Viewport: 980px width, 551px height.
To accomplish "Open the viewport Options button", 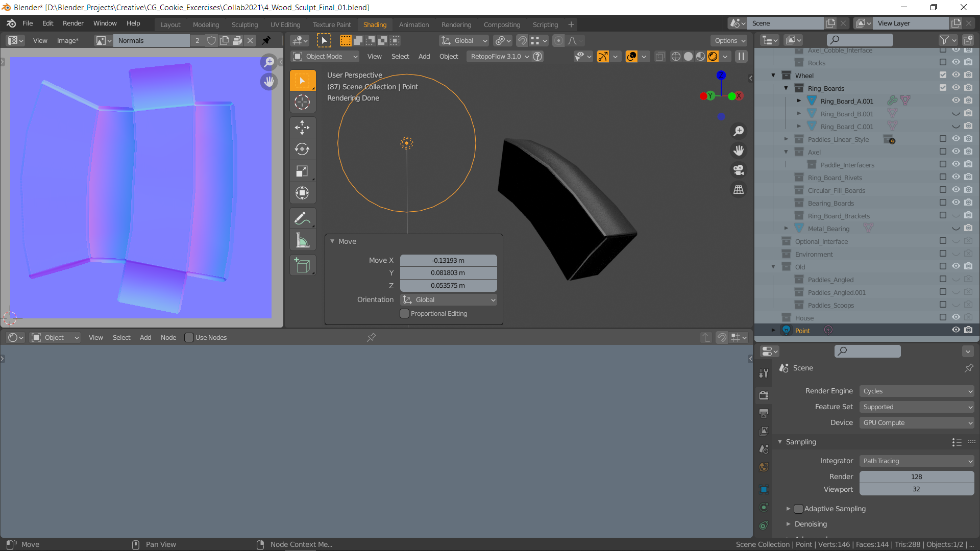I will coord(729,41).
